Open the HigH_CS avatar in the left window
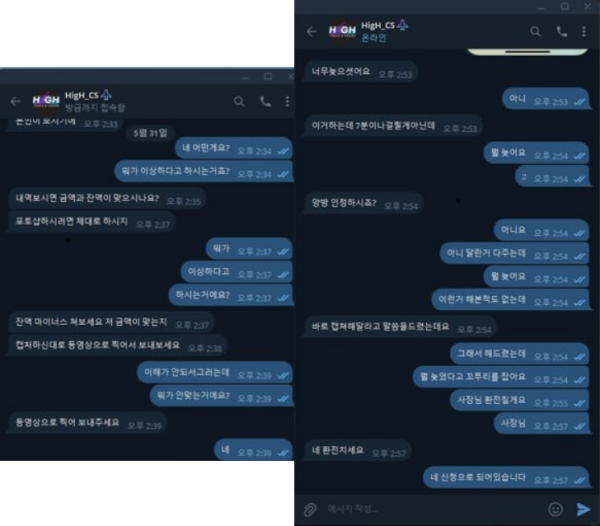The width and height of the screenshot is (600, 526). point(46,101)
